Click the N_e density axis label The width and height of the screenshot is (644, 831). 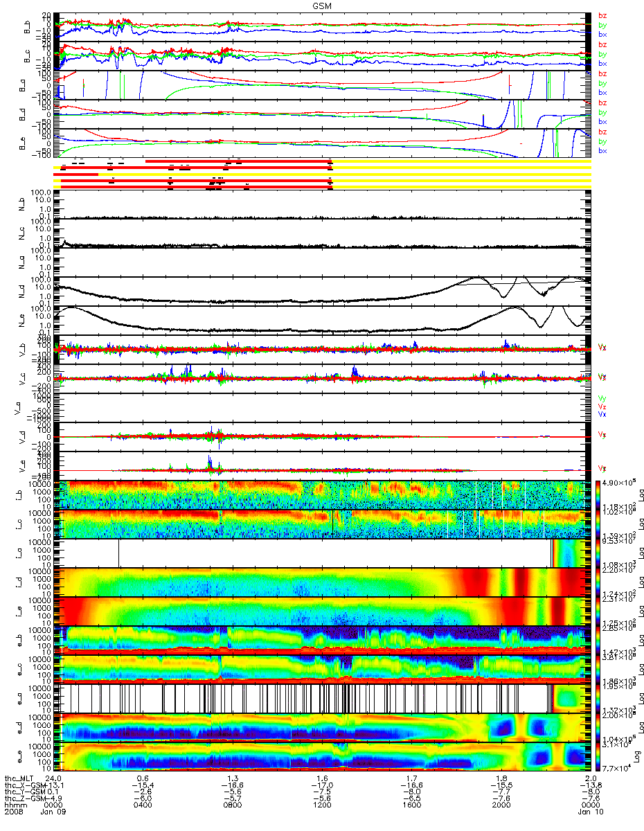[21, 320]
